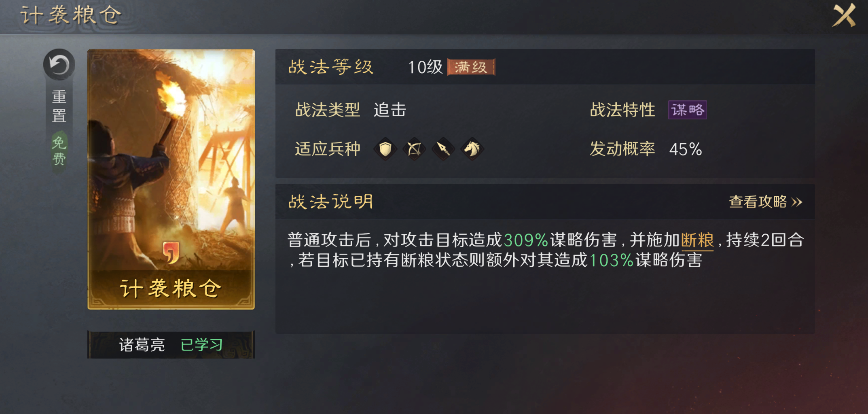
Task: Close the 计袭粮仓 panel with the X
Action: (x=844, y=15)
